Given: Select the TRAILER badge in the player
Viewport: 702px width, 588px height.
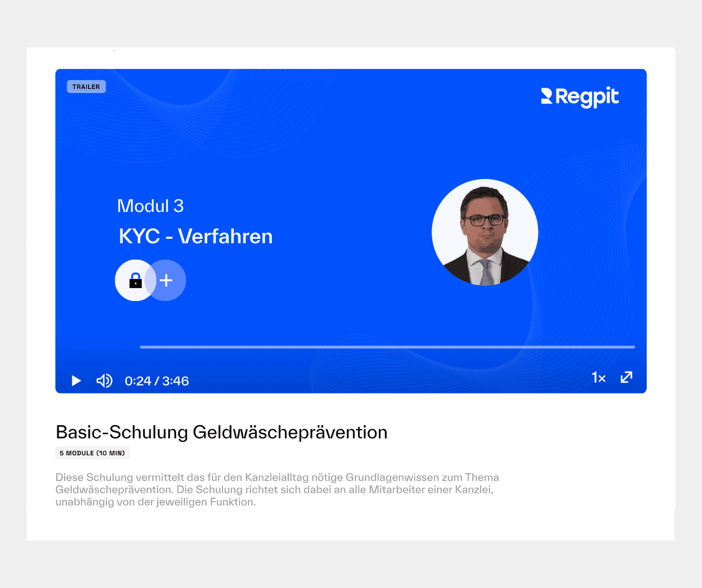Looking at the screenshot, I should (86, 86).
